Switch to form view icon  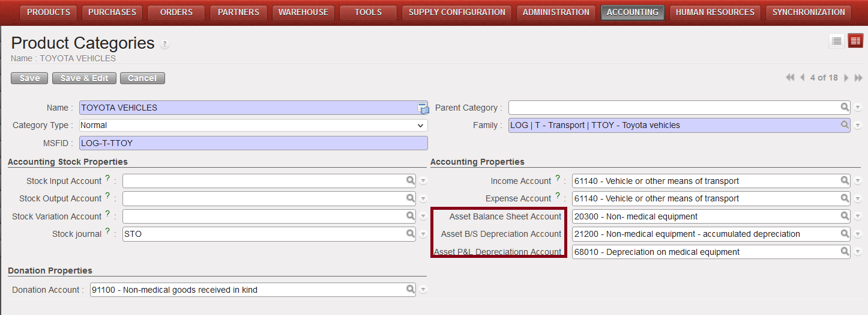pyautogui.click(x=855, y=41)
